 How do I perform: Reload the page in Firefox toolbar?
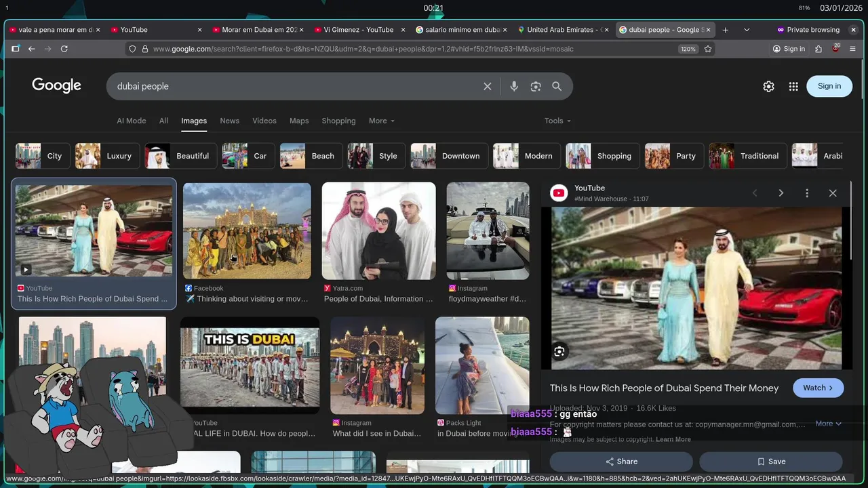64,49
